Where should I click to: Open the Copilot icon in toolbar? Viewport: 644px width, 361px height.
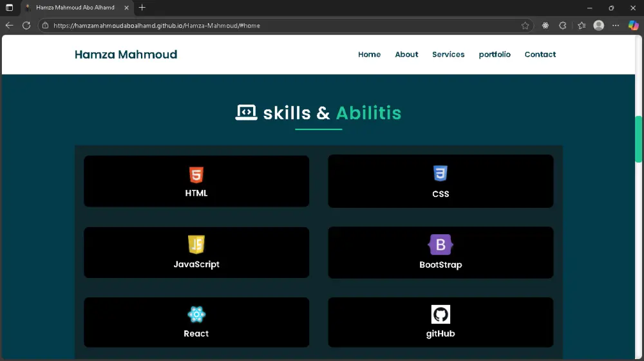pyautogui.click(x=633, y=26)
